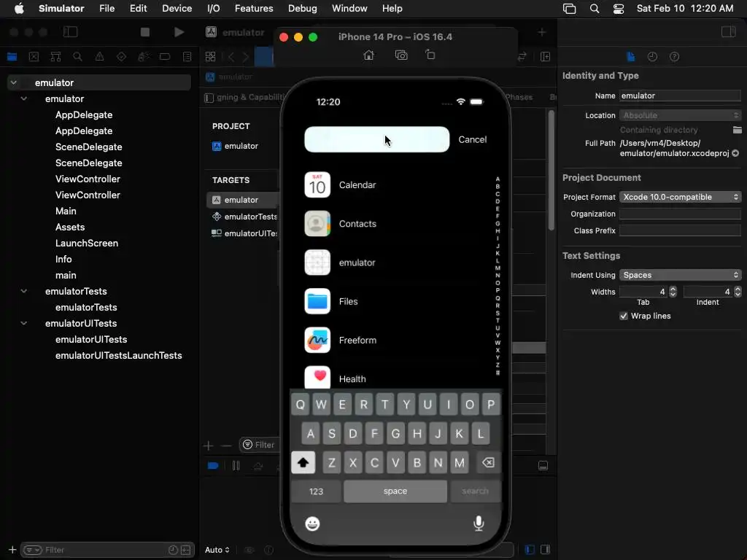Screen dimensions: 747x560
Task: Cancel the iOS app library search
Action: [472, 139]
